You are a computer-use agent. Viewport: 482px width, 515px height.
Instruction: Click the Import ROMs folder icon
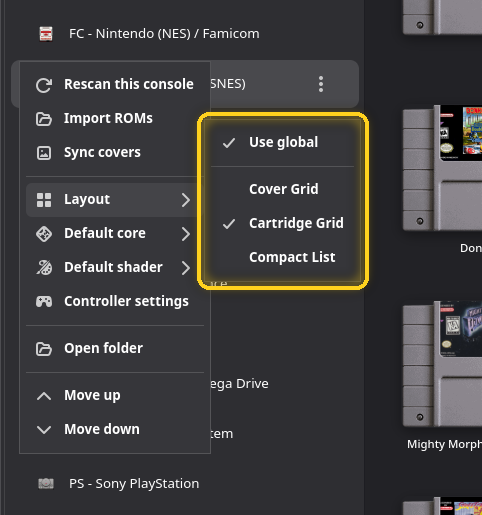click(44, 119)
